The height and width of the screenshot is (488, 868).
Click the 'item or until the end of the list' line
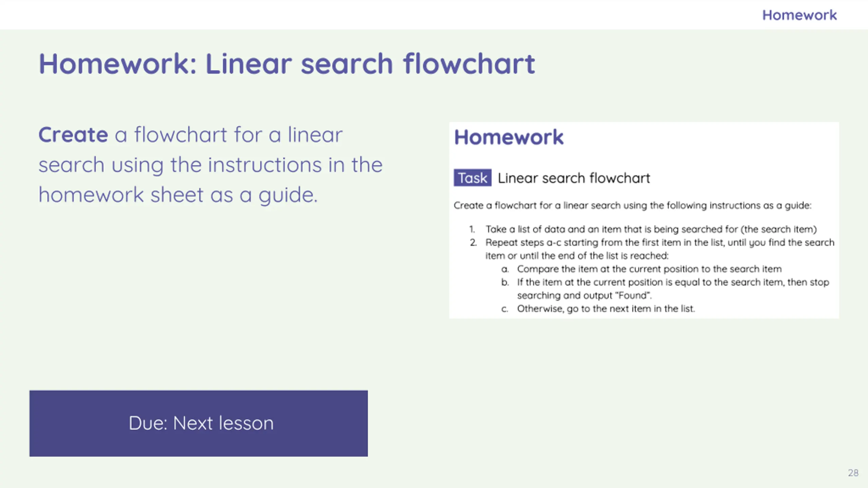577,256
